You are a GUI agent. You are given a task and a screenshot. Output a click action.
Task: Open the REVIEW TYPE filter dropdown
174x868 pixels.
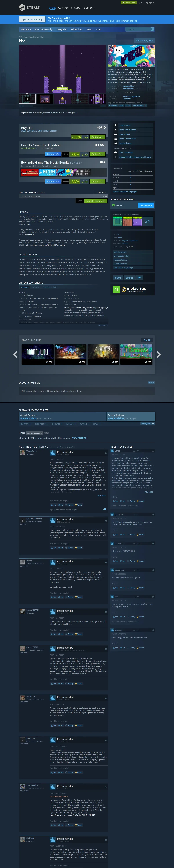point(26,424)
